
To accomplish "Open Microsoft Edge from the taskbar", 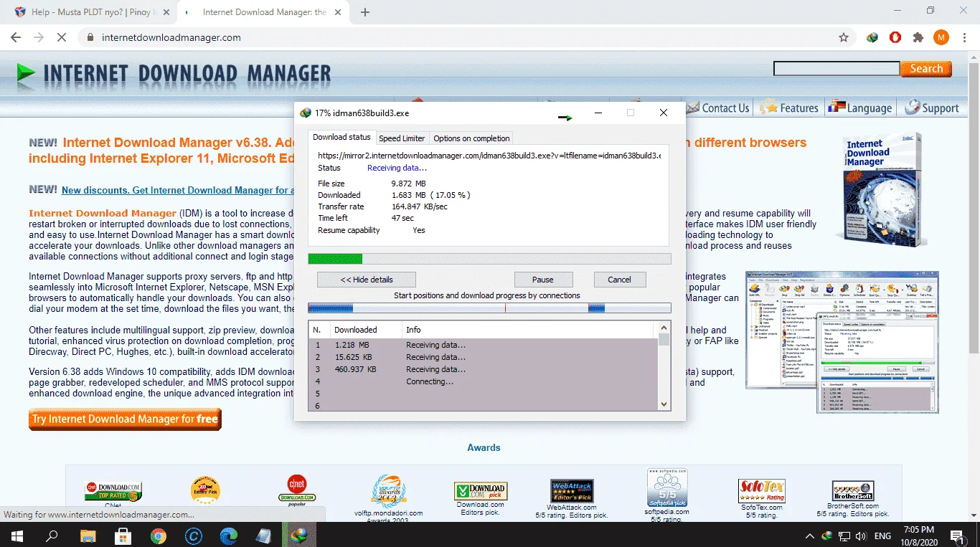I will [228, 535].
